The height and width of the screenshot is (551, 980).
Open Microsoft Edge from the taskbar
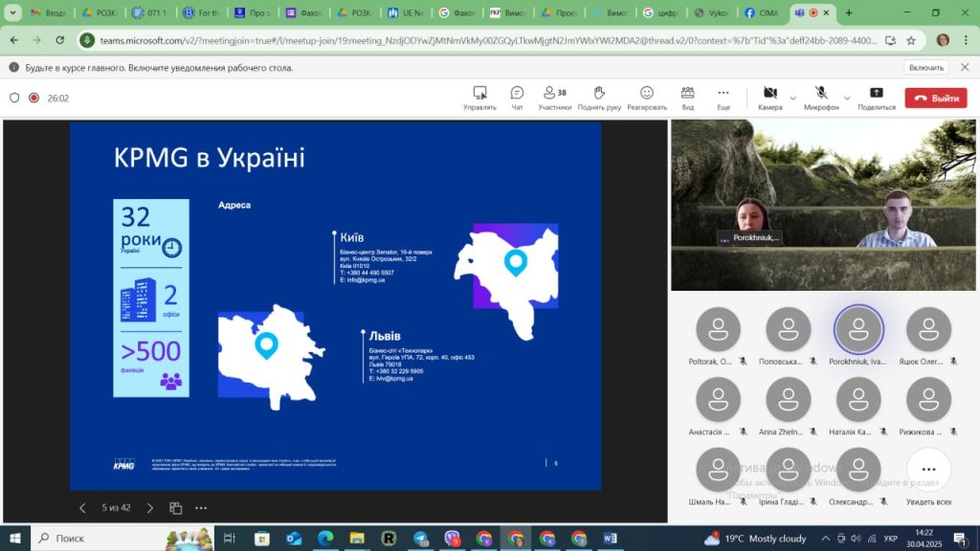pyautogui.click(x=325, y=538)
